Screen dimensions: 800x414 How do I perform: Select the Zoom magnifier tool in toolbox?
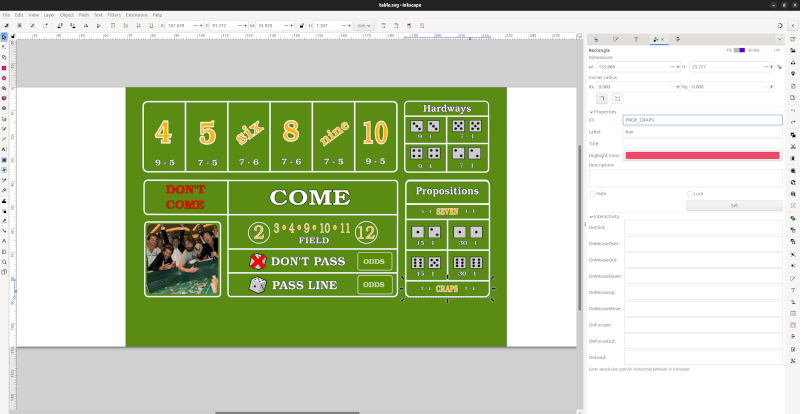pyautogui.click(x=4, y=262)
